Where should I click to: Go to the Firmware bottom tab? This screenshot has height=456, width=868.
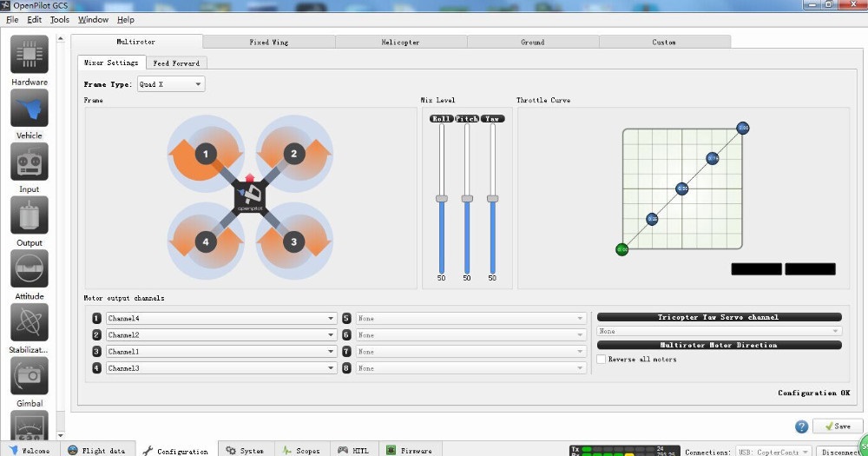(410, 451)
